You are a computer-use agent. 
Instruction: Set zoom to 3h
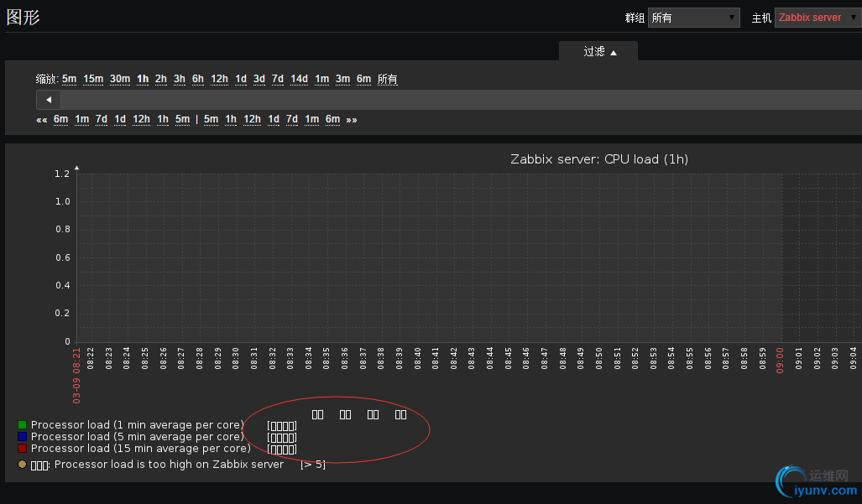coord(180,79)
